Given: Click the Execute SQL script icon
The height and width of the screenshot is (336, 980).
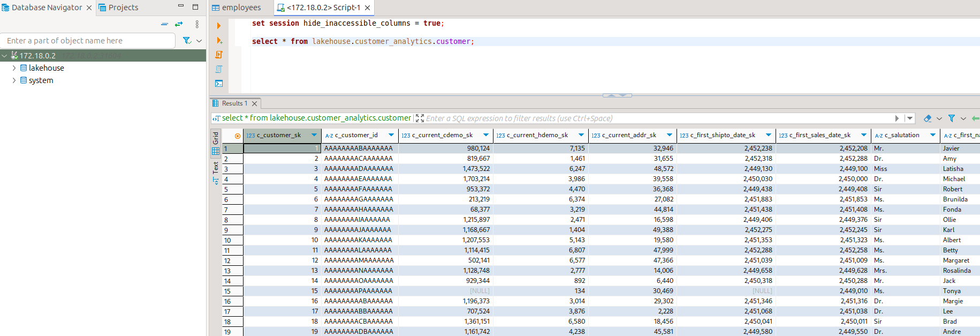Looking at the screenshot, I should [x=219, y=55].
